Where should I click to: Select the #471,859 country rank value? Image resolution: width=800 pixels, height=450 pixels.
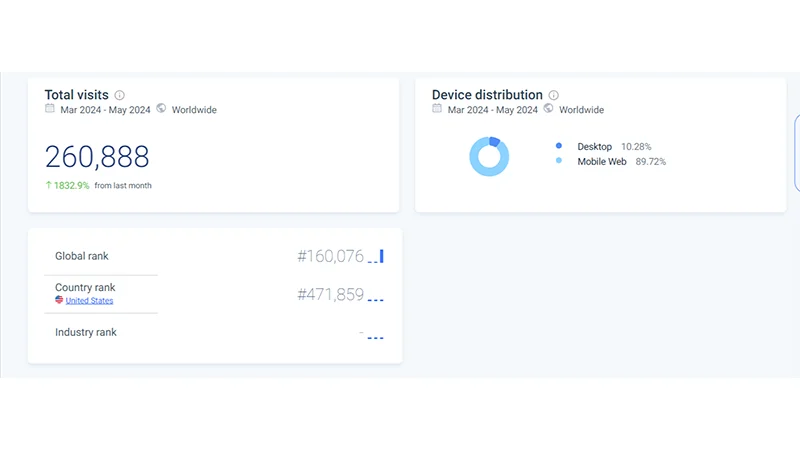tap(331, 294)
